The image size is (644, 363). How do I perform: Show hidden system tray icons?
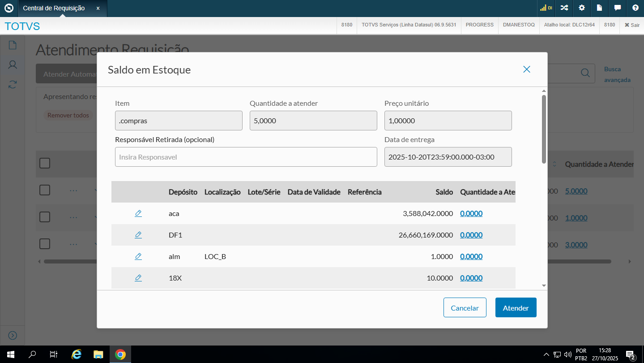(546, 354)
